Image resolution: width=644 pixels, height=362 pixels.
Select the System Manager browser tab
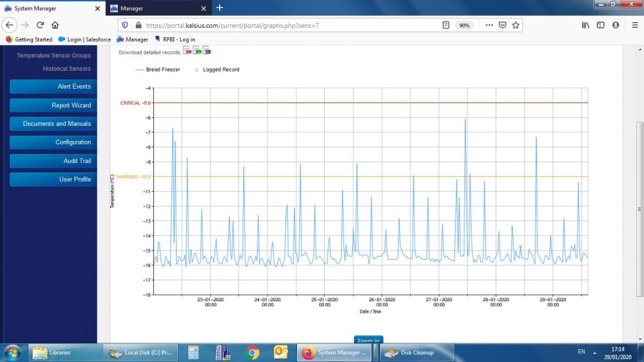pyautogui.click(x=52, y=8)
